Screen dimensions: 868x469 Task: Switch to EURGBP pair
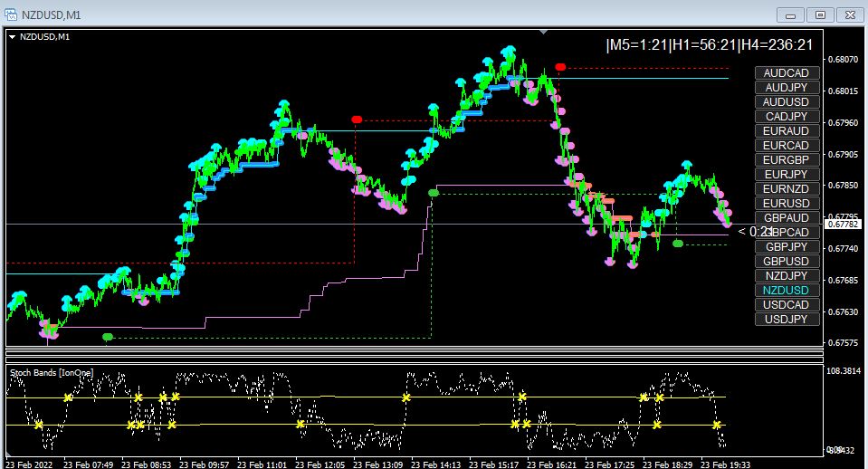pos(787,159)
